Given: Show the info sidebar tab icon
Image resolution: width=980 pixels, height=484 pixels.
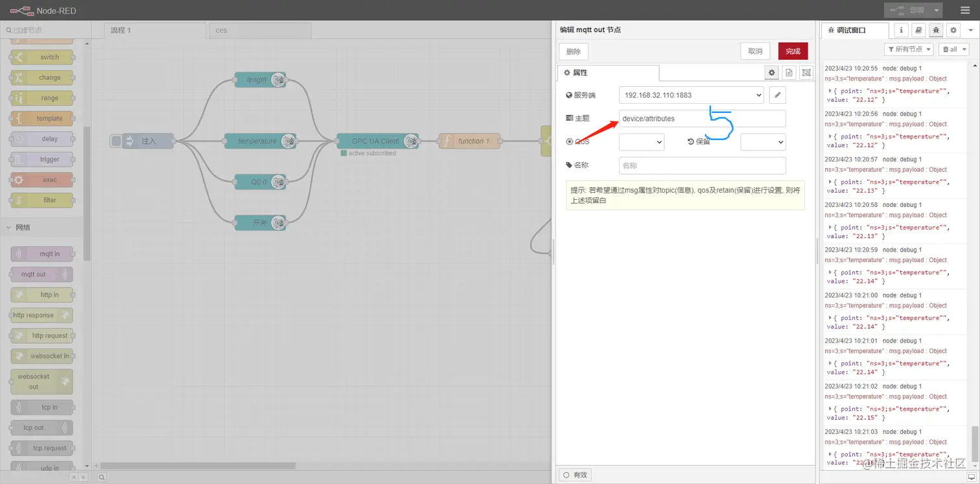Looking at the screenshot, I should pos(901,30).
